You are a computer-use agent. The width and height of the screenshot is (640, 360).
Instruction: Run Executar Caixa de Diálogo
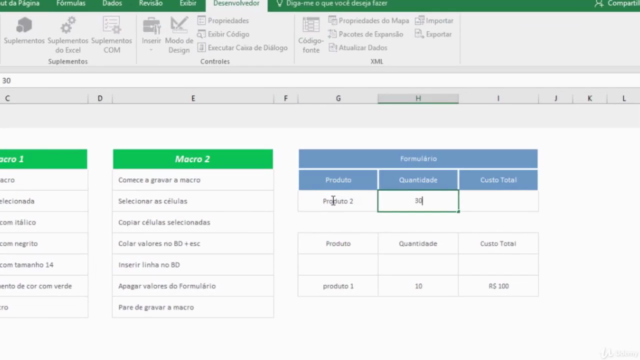coord(242,48)
